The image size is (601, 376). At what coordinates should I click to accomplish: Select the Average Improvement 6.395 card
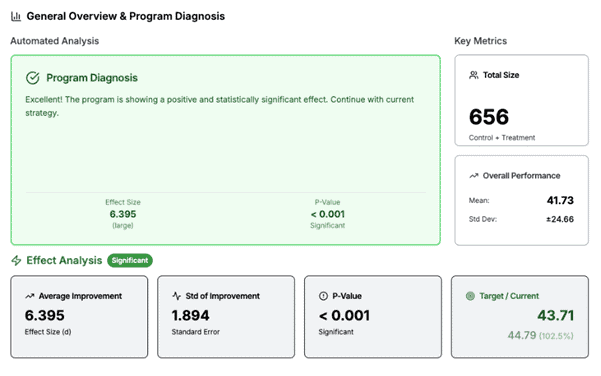(79, 317)
